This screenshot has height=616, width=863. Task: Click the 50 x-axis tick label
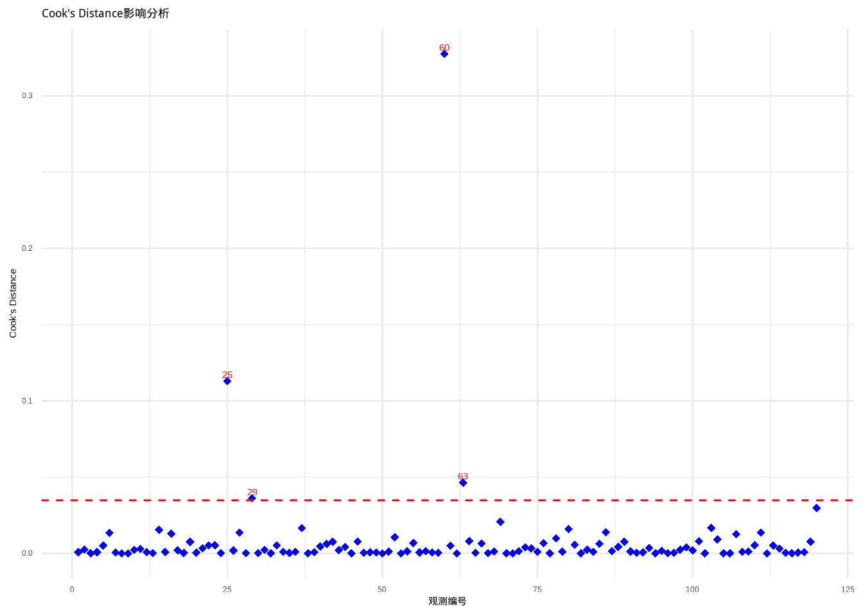tap(382, 589)
